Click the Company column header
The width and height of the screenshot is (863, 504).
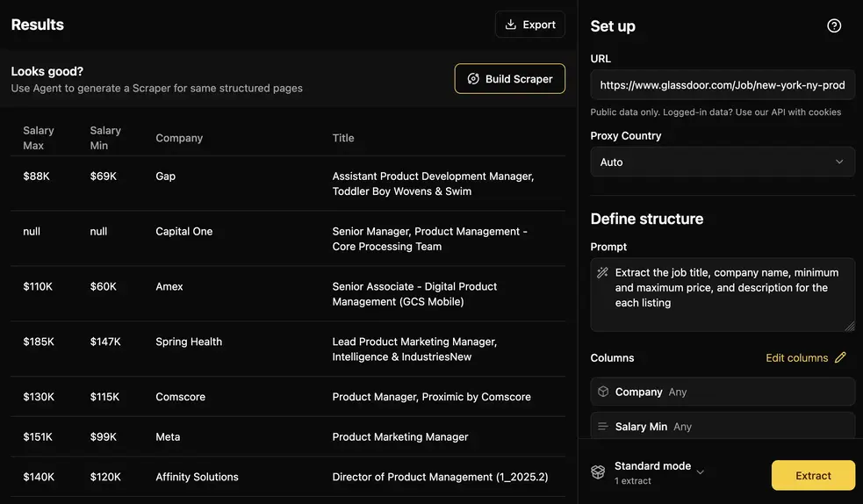click(x=179, y=138)
